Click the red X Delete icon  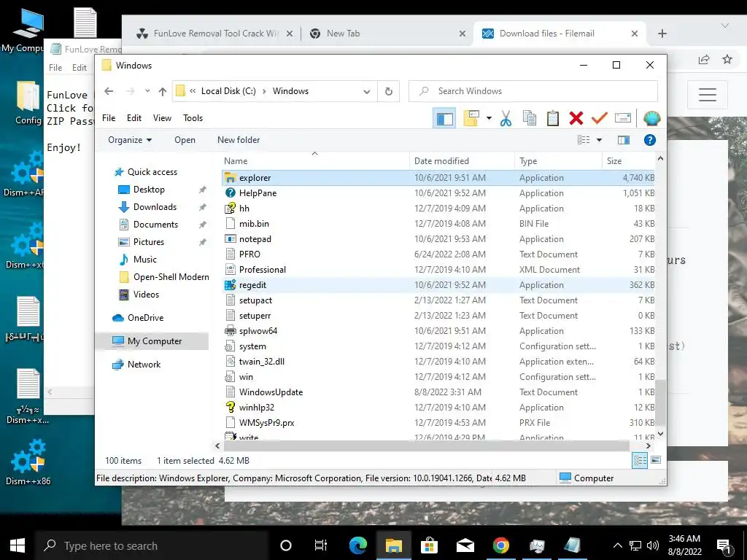(x=576, y=118)
